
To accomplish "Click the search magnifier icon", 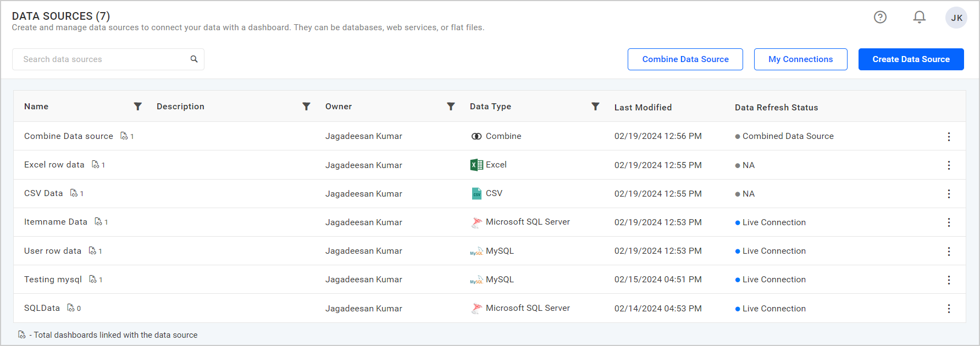I will point(194,59).
